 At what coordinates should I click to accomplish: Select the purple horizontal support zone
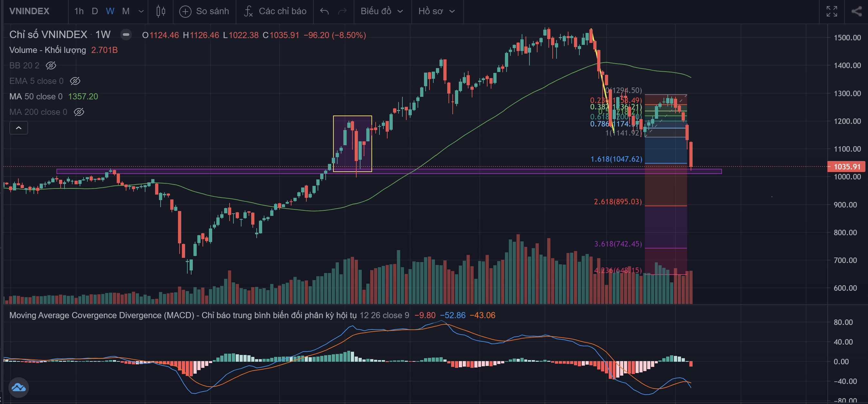[389, 171]
